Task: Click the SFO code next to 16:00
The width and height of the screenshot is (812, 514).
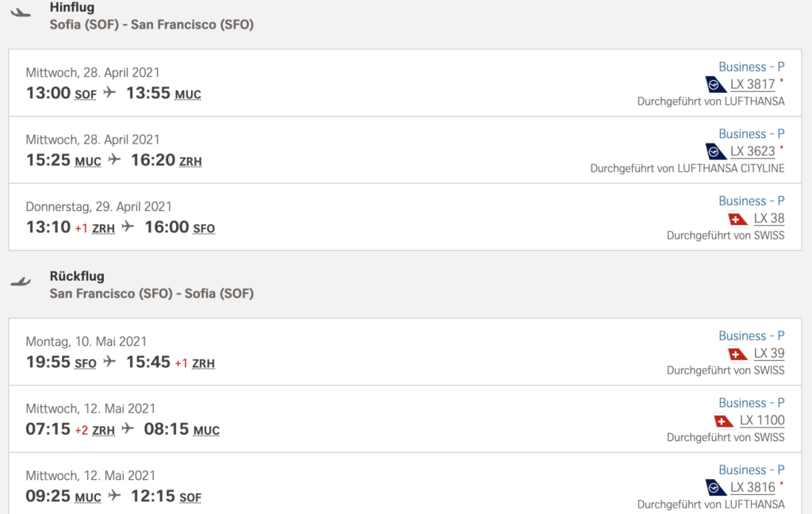Action: point(204,229)
